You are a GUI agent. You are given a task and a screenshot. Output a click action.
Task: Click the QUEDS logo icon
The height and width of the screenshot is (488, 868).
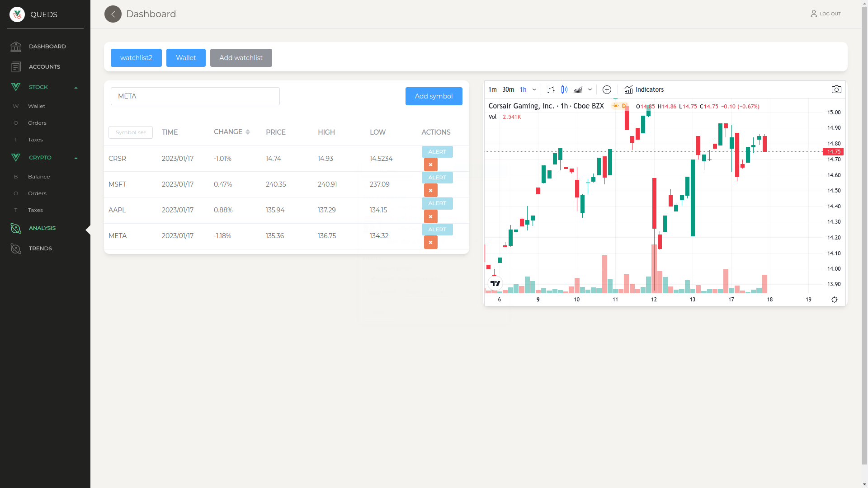[17, 14]
